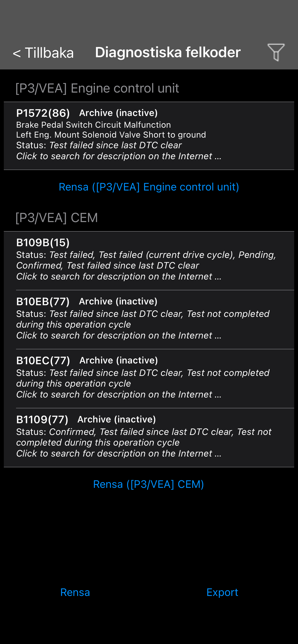Search Internet description for P1572 code
298x644 pixels.
point(119,156)
